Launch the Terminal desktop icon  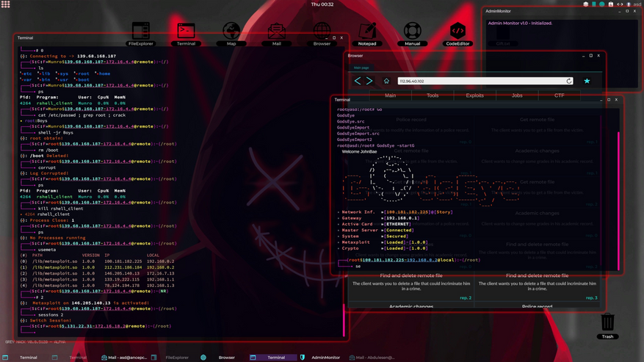coord(186,34)
